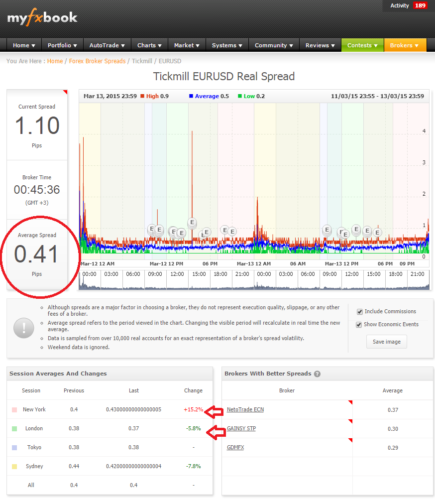Click the Tickmill EURUSD Real Spread title
Viewport: 435px width, 504px height.
click(x=224, y=77)
